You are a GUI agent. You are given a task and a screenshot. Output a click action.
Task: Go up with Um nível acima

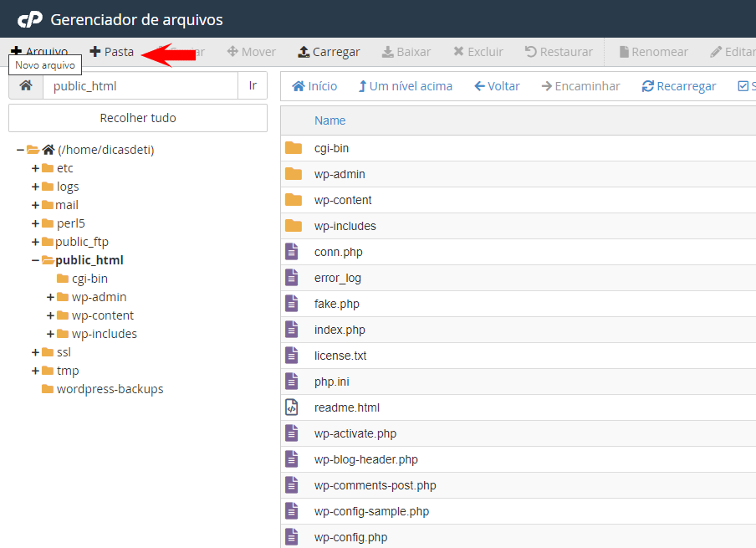405,86
